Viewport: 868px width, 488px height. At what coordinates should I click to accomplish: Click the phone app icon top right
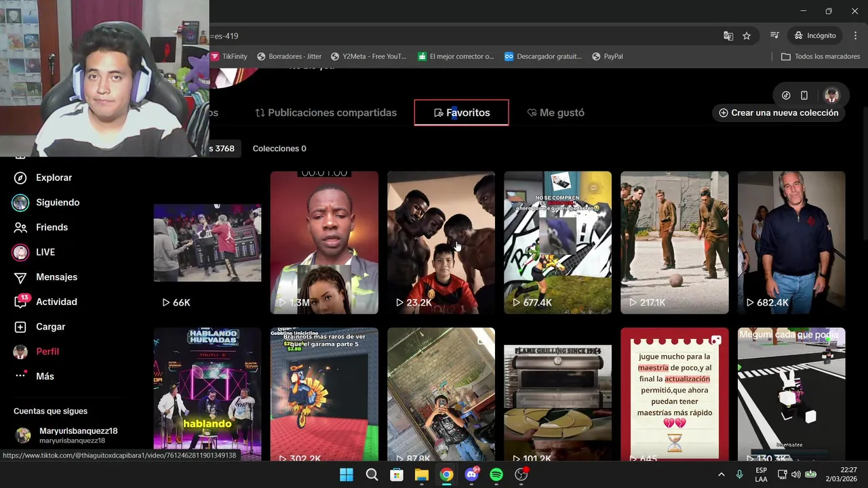(804, 96)
